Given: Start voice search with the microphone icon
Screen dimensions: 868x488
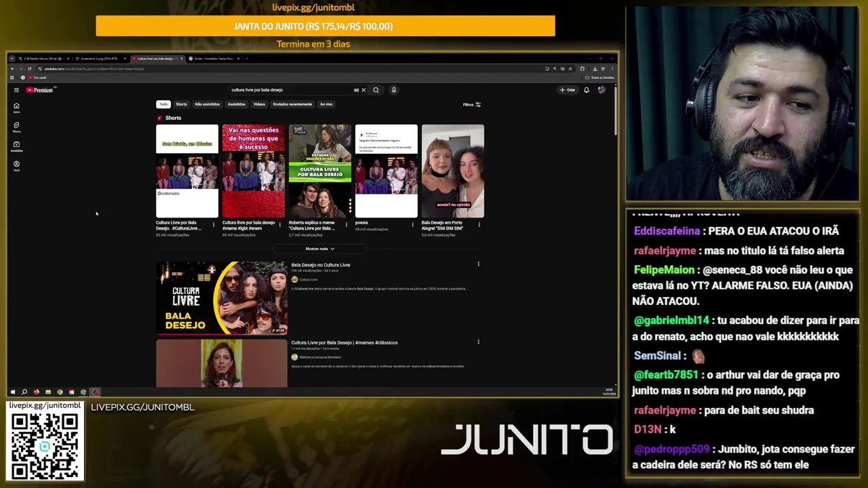Looking at the screenshot, I should [393, 89].
